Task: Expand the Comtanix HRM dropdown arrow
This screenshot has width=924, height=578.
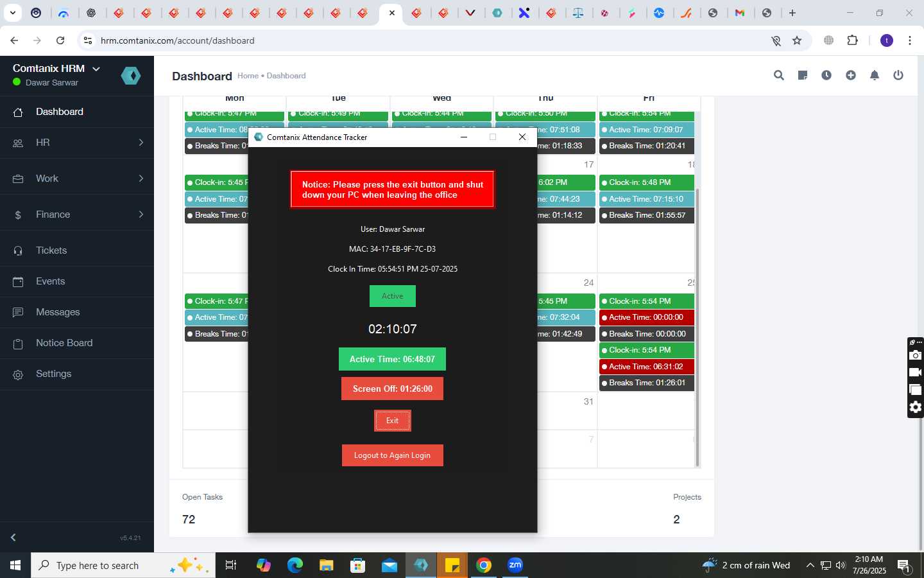Action: [x=96, y=69]
